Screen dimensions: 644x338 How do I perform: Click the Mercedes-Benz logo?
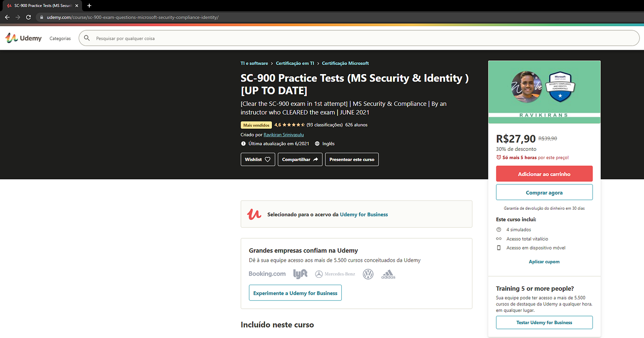(x=335, y=274)
